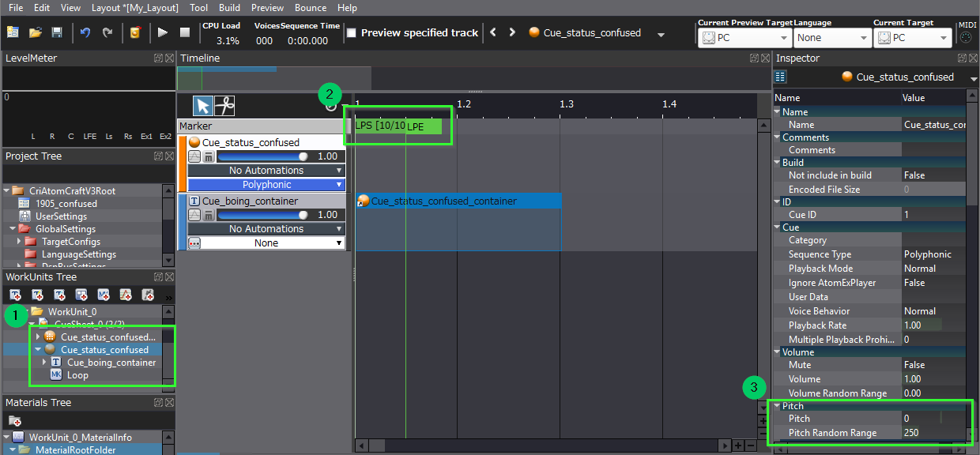Open the Preview menu
This screenshot has height=455, width=980.
coord(267,8)
